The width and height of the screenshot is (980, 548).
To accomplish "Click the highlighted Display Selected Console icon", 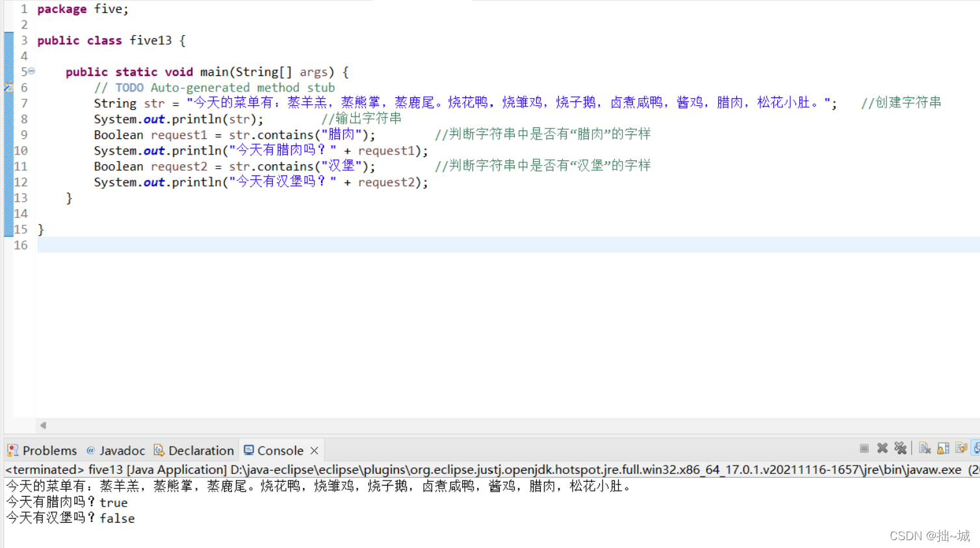I will [x=975, y=447].
